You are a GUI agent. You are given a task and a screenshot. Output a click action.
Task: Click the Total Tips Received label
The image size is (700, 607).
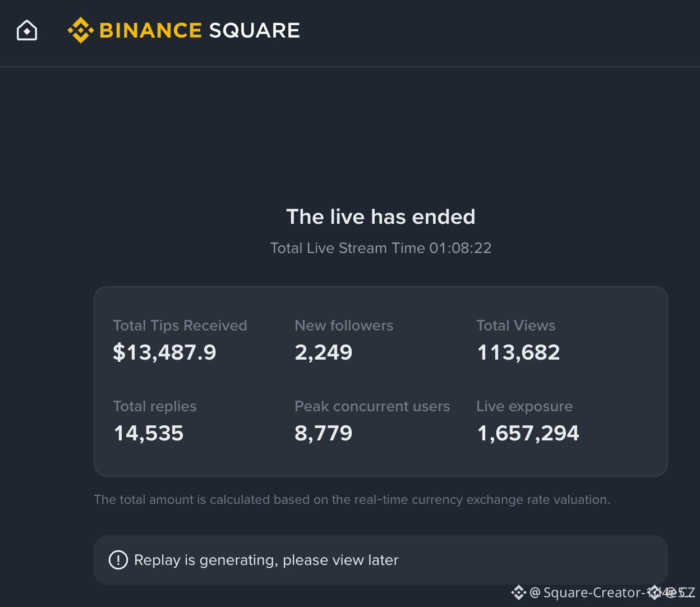click(x=180, y=325)
